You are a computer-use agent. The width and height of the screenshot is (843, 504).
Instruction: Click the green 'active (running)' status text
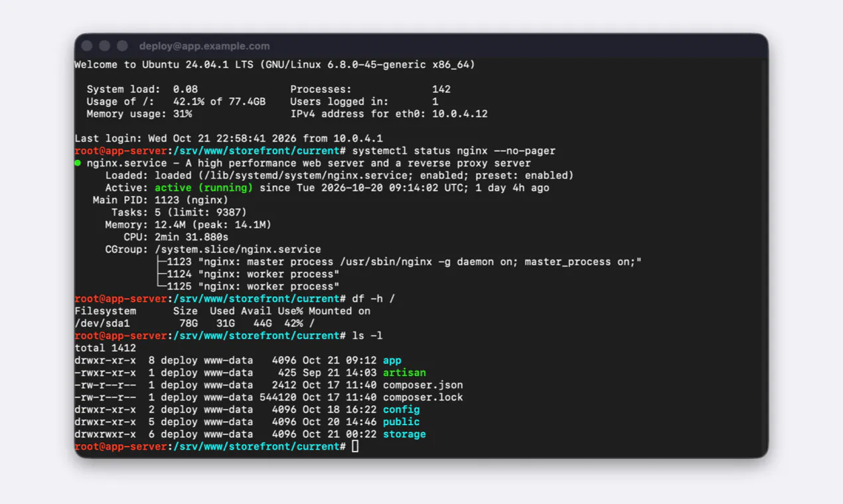(x=204, y=188)
